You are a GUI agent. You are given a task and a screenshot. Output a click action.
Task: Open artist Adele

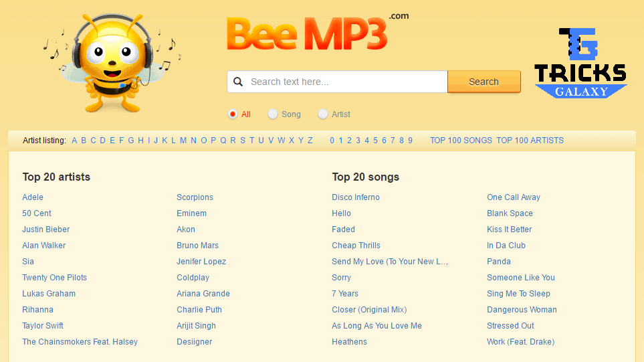(x=33, y=197)
